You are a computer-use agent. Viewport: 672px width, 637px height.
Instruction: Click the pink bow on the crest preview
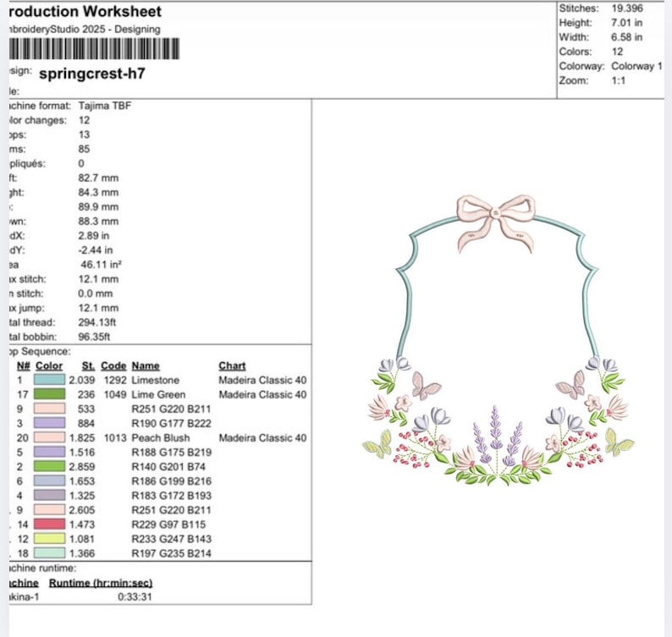pos(496,223)
